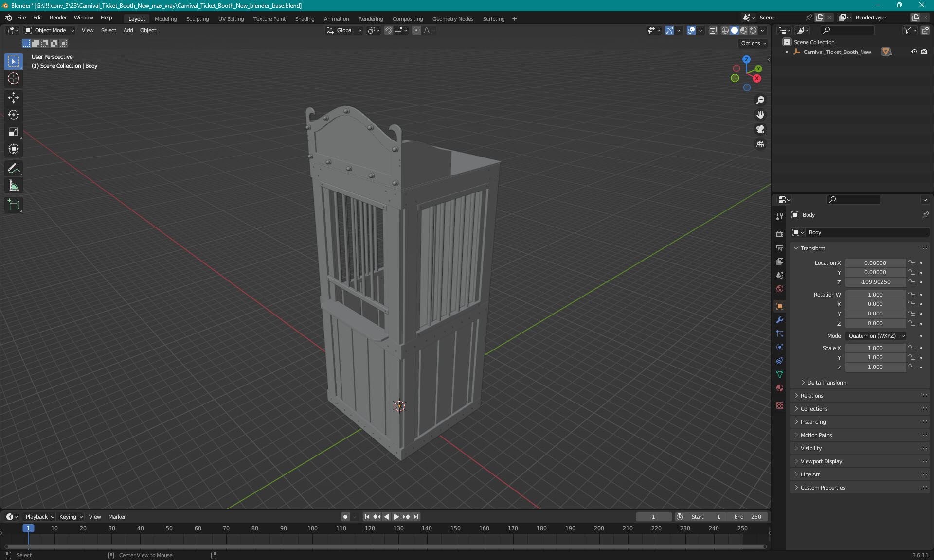Viewport: 934px width, 560px height.
Task: Open the viewport Add menu
Action: click(128, 30)
